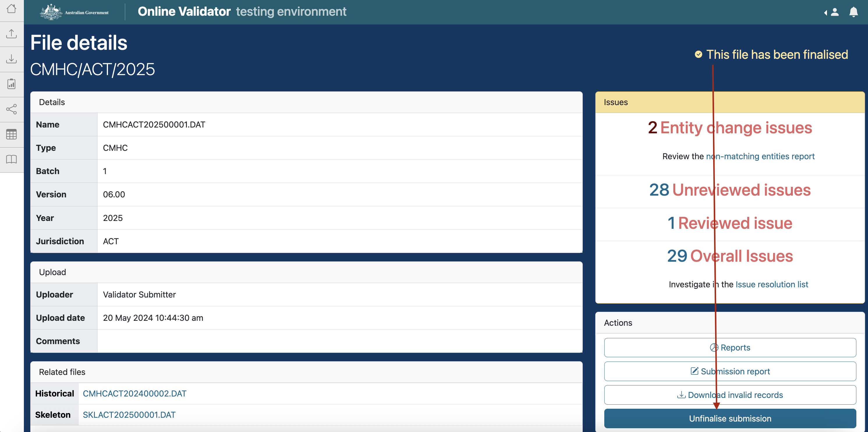This screenshot has height=432, width=868.
Task: Open skeleton file SKLACT202500001.DAT
Action: point(129,415)
